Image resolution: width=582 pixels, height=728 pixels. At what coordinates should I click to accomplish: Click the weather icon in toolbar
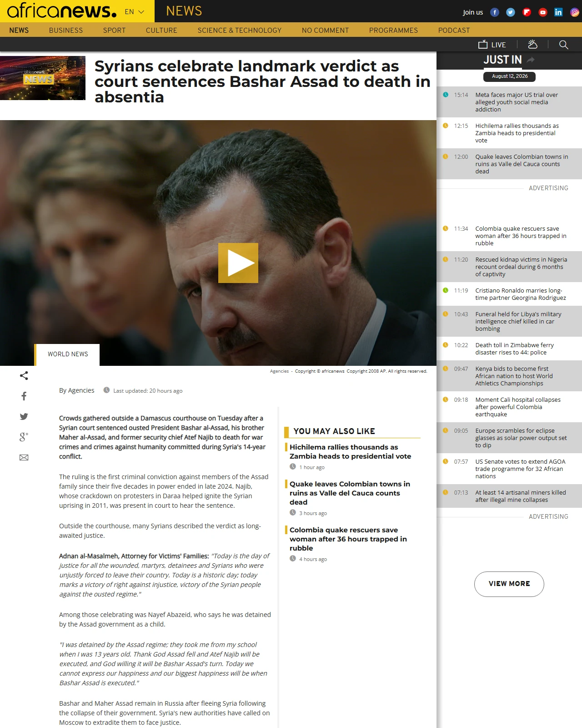[x=532, y=44]
